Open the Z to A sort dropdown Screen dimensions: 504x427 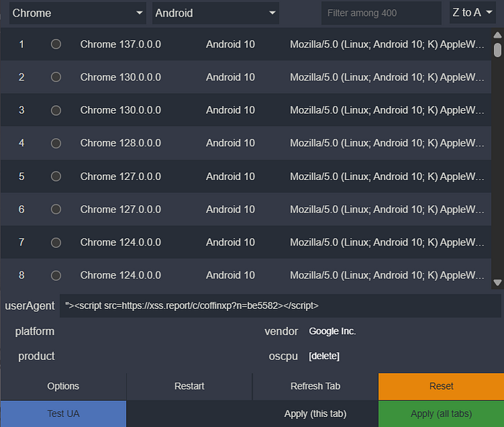[472, 12]
